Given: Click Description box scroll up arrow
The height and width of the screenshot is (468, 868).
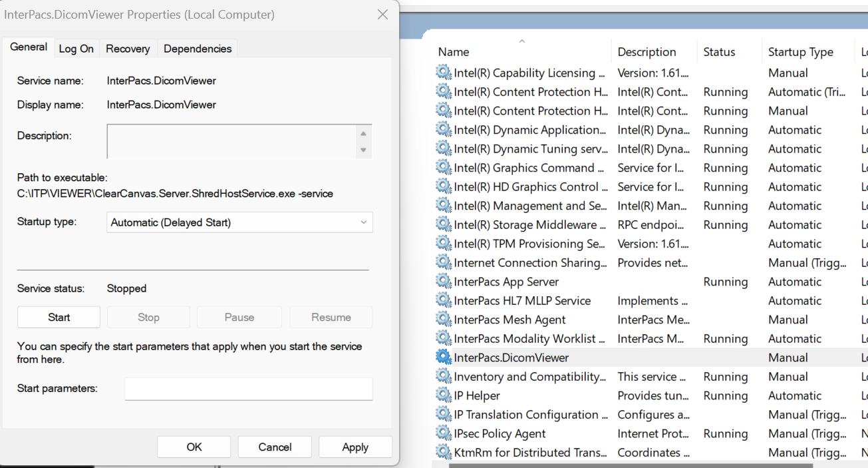Looking at the screenshot, I should [x=363, y=133].
